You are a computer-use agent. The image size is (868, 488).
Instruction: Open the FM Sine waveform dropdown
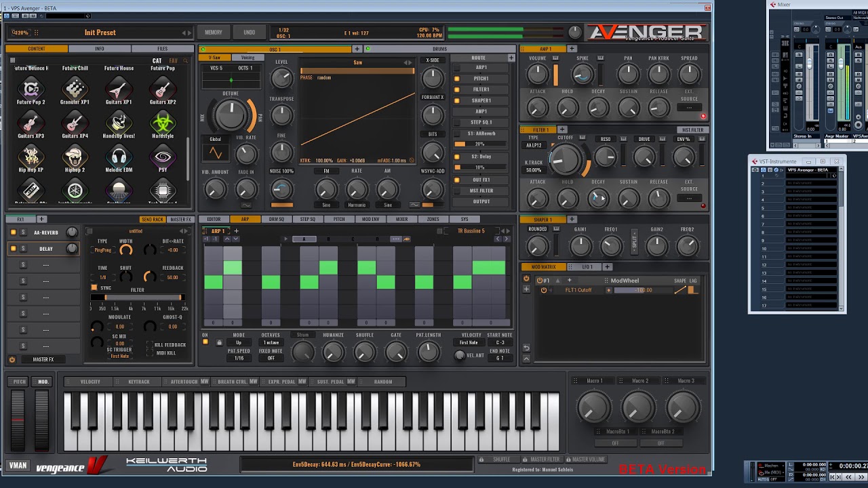[x=325, y=205]
